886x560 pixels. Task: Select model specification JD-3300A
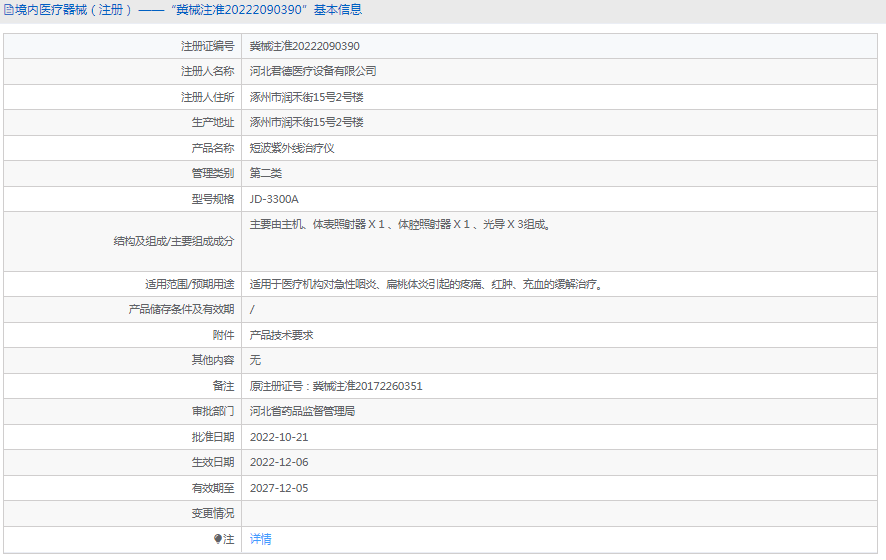click(273, 199)
